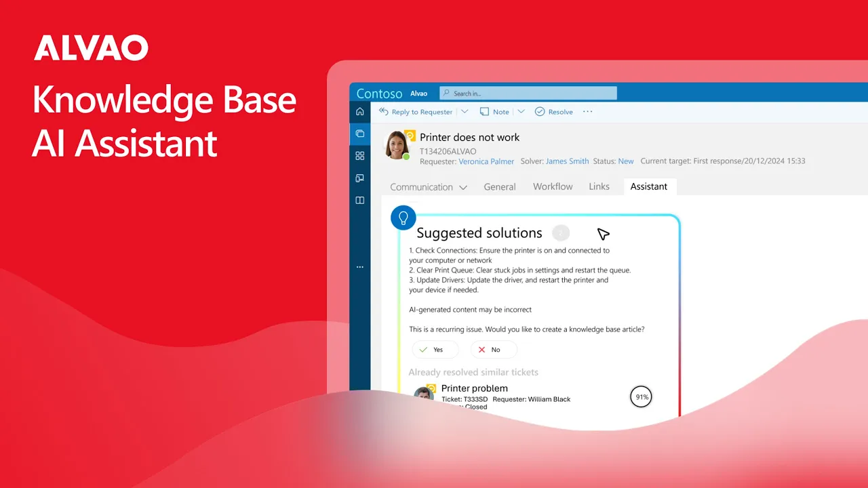Click the lightbulb suggestions icon

pos(403,218)
